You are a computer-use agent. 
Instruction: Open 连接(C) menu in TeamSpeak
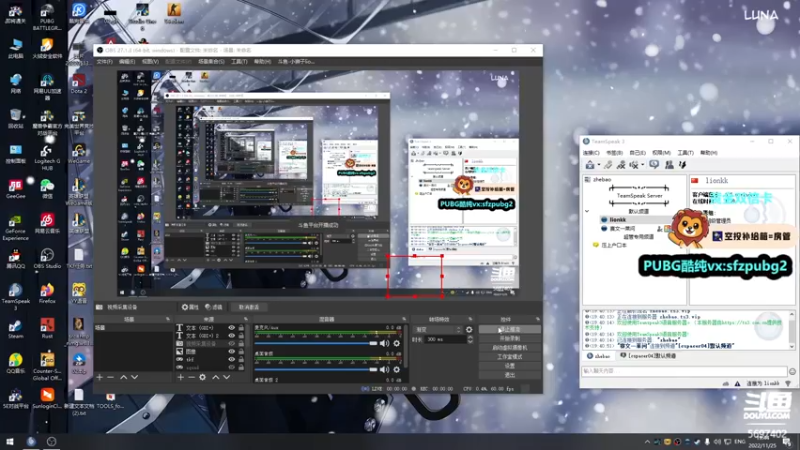[591, 153]
